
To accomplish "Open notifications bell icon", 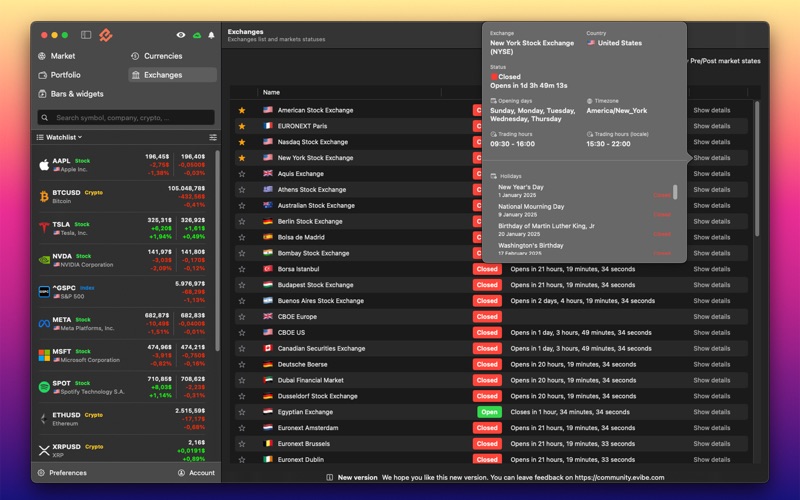I will (x=211, y=35).
